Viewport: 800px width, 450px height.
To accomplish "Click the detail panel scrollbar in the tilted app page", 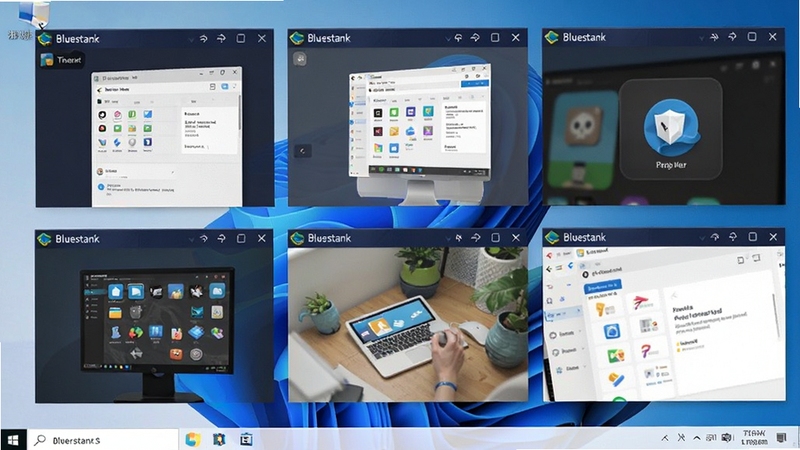I will pos(778,314).
